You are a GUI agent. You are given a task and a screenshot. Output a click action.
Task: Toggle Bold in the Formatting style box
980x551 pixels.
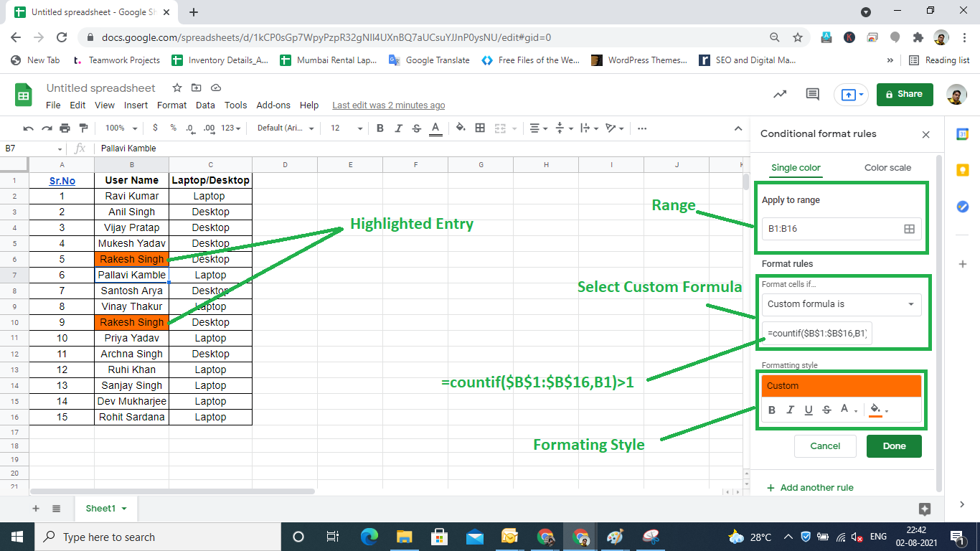[x=772, y=410]
